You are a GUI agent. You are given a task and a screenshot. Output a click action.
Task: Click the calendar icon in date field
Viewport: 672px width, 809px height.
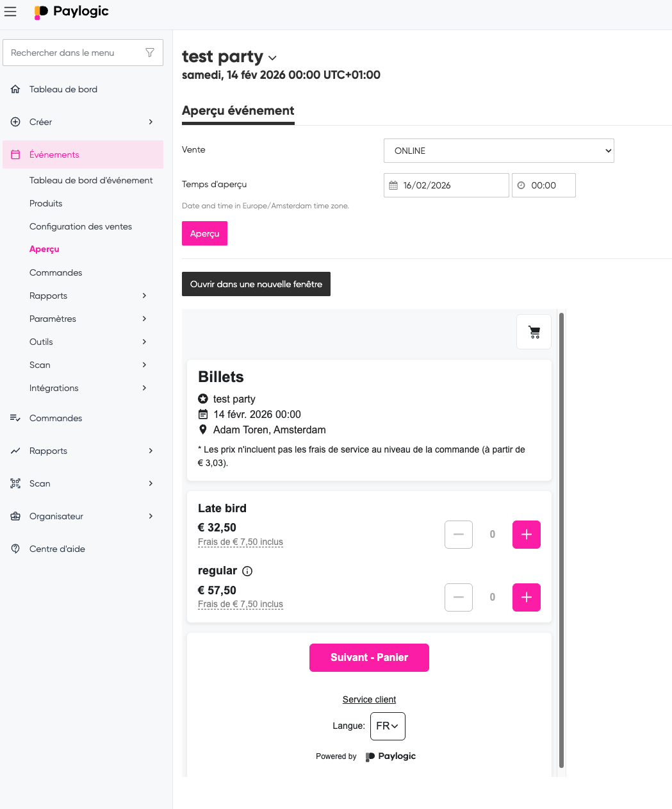click(x=393, y=185)
